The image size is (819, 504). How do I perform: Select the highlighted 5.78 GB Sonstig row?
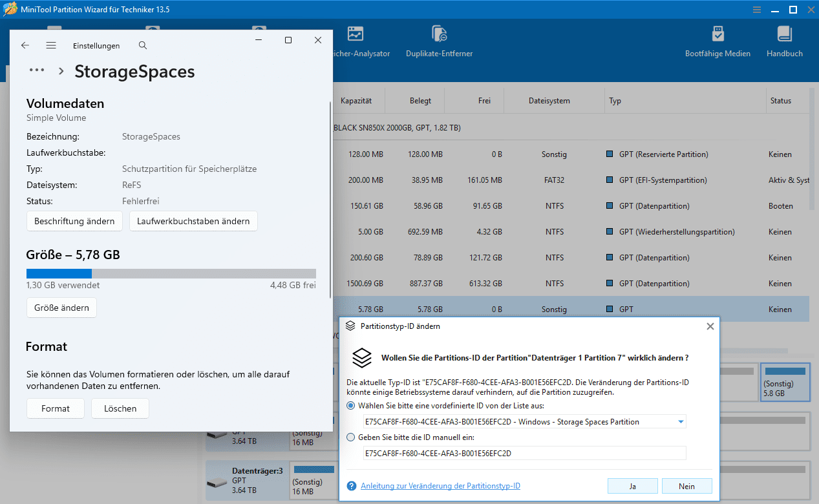571,310
